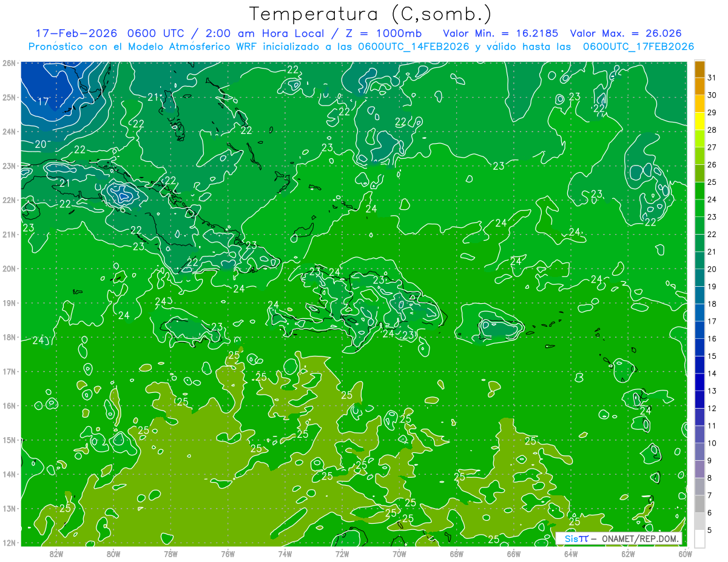Click the '23N' latitude axis label
The image size is (728, 562).
pyautogui.click(x=9, y=166)
